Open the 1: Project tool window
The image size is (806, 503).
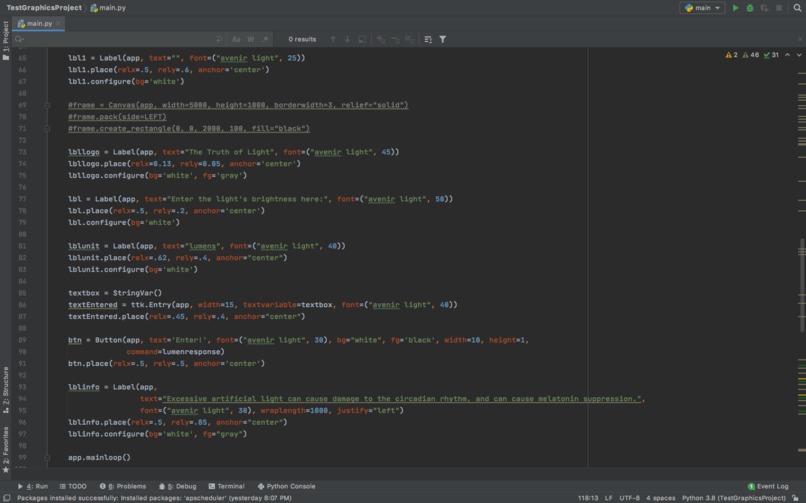point(6,41)
